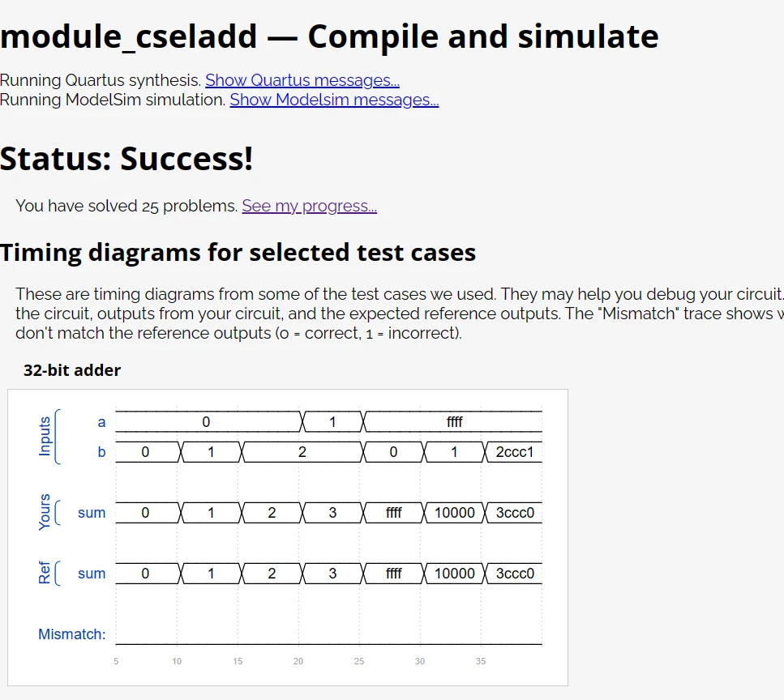Select input signal a label
The height and width of the screenshot is (700, 784).
[101, 422]
